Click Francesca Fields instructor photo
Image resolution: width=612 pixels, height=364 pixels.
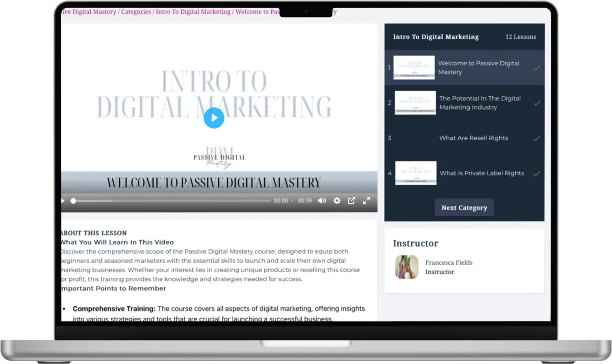pos(406,267)
